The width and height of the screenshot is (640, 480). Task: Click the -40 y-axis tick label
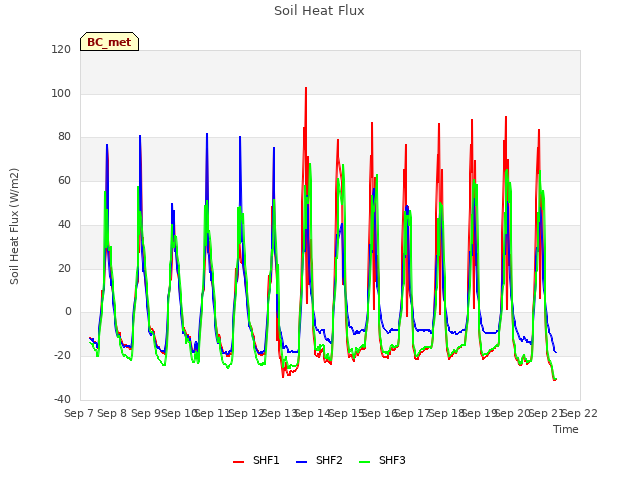tap(62, 399)
